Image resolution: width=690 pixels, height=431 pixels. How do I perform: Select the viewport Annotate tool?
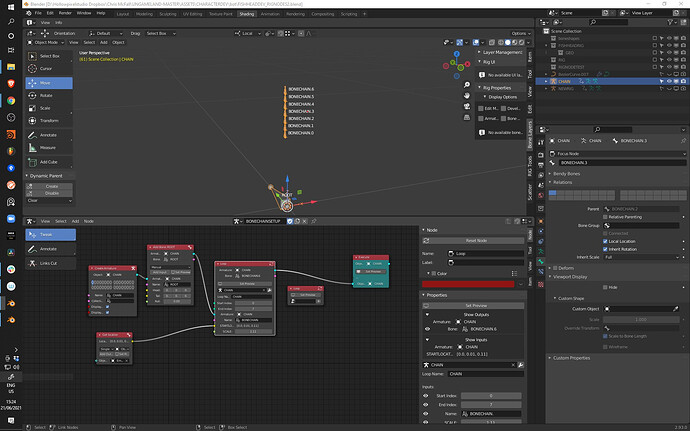tap(49, 135)
